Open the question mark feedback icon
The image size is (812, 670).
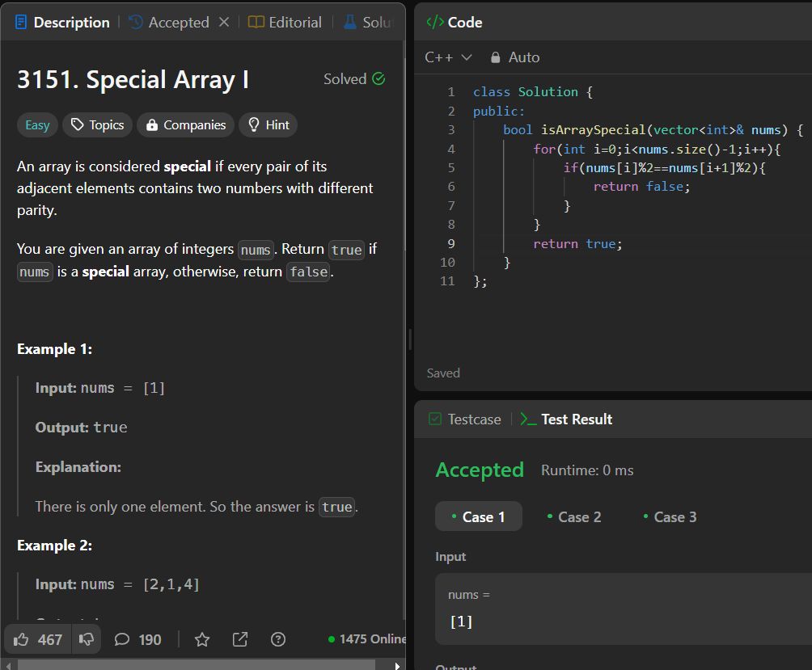pos(278,639)
